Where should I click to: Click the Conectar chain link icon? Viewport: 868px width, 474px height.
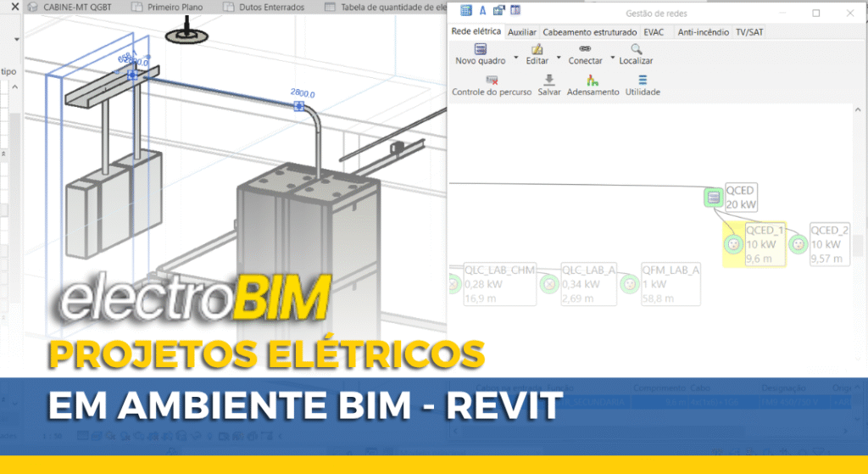[x=585, y=48]
